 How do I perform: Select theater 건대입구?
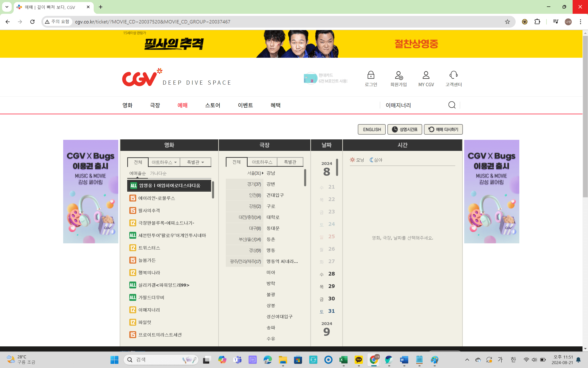[275, 195]
